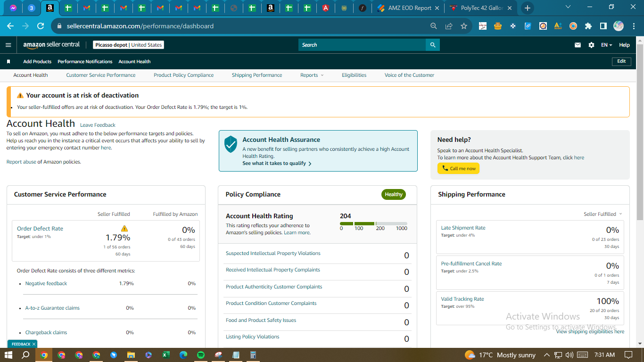Open the messages envelope icon
This screenshot has width=644, height=362.
point(578,45)
